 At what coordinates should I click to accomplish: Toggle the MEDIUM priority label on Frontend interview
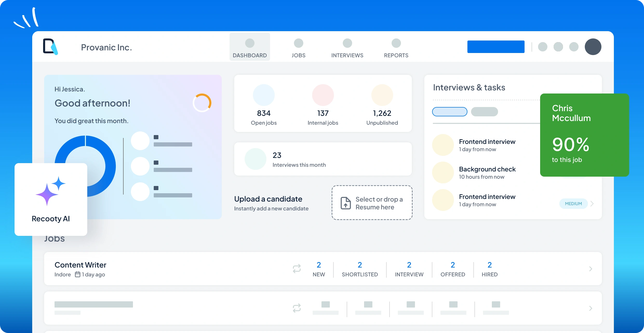pyautogui.click(x=573, y=204)
